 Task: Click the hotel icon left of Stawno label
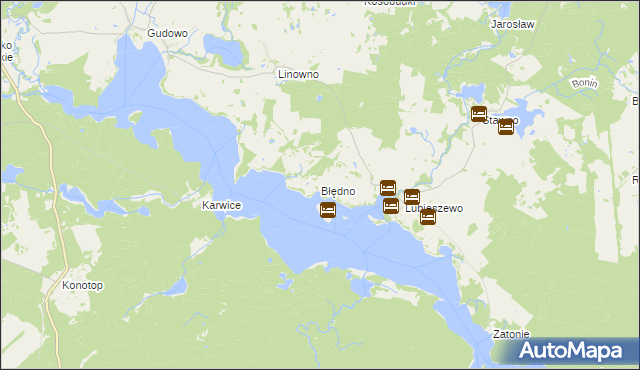[x=479, y=114]
